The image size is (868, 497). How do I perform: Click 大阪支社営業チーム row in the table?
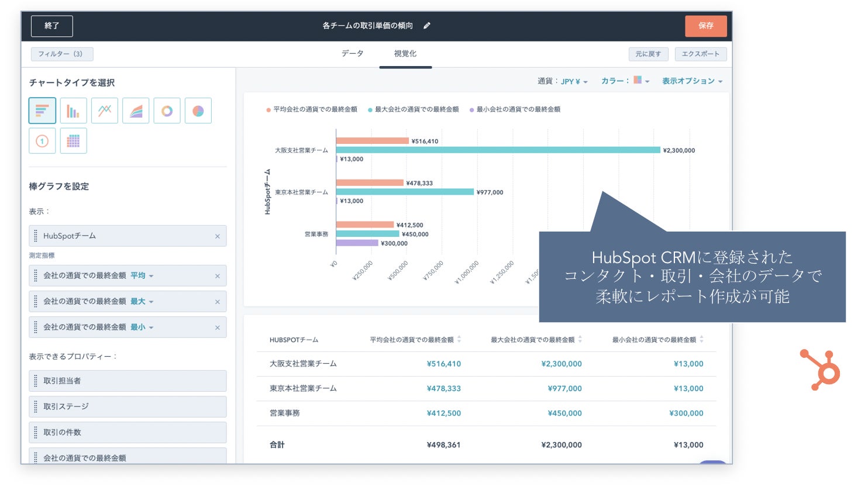(x=486, y=364)
